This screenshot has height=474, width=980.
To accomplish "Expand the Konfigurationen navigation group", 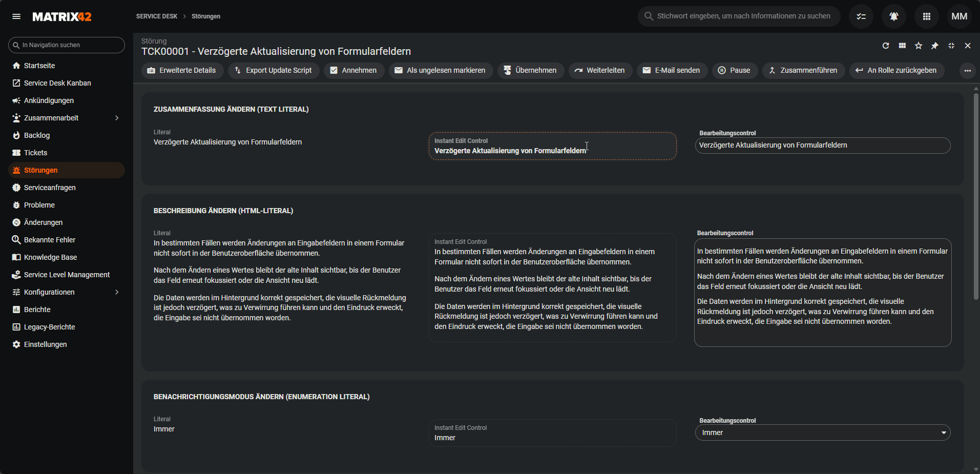I will click(117, 292).
